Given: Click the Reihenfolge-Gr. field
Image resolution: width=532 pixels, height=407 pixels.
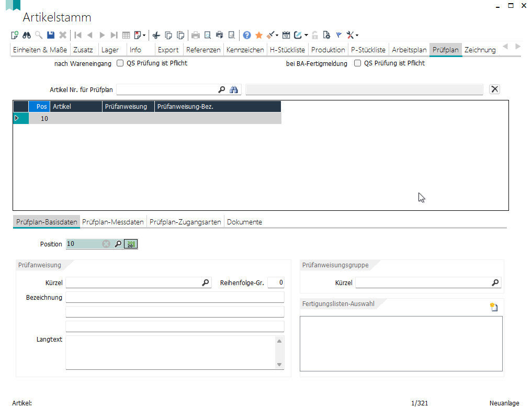Looking at the screenshot, I should 276,282.
